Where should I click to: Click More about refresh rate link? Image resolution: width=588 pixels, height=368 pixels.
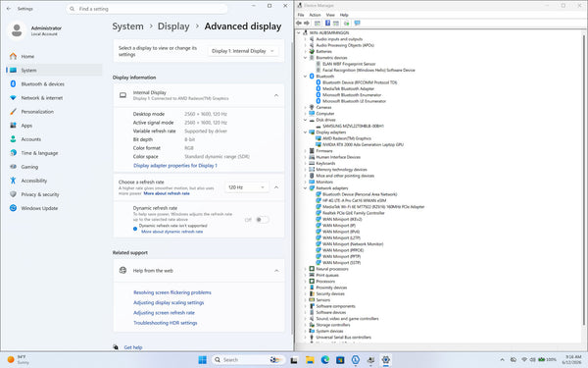(x=167, y=193)
